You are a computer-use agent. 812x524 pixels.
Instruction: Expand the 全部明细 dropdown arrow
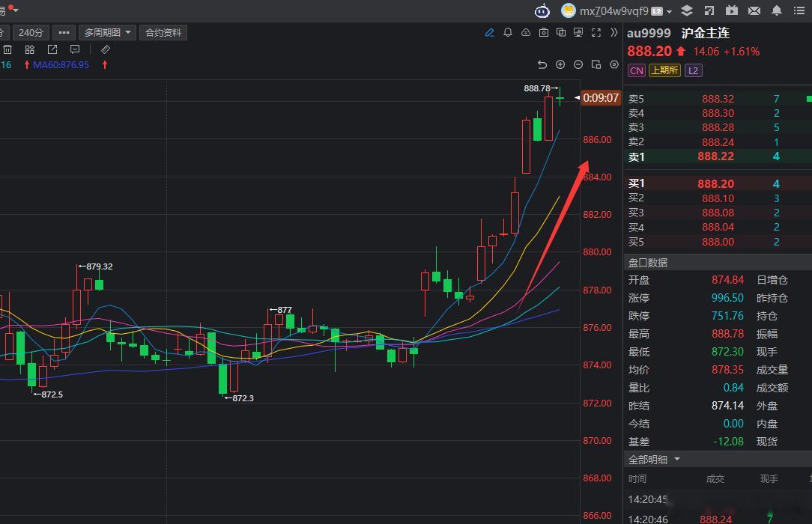677,460
